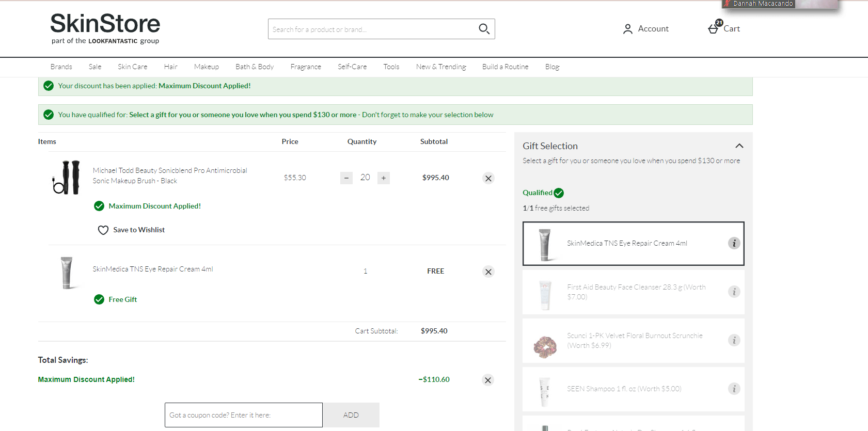This screenshot has width=868, height=431.
Task: Show info for SEEN Shampoo gift
Action: (734, 389)
